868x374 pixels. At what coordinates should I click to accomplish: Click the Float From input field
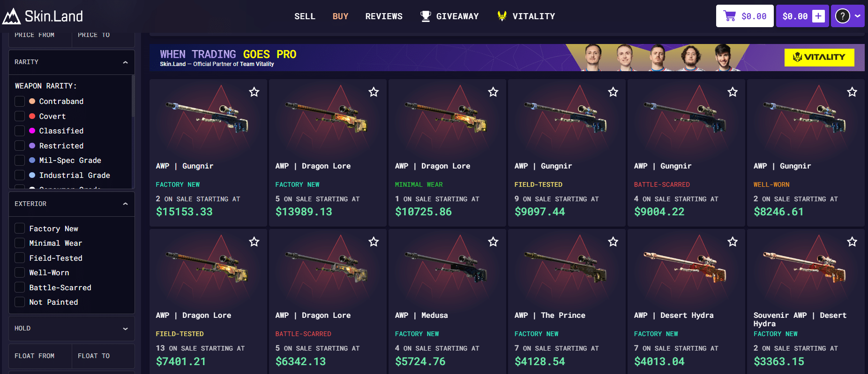coord(40,356)
